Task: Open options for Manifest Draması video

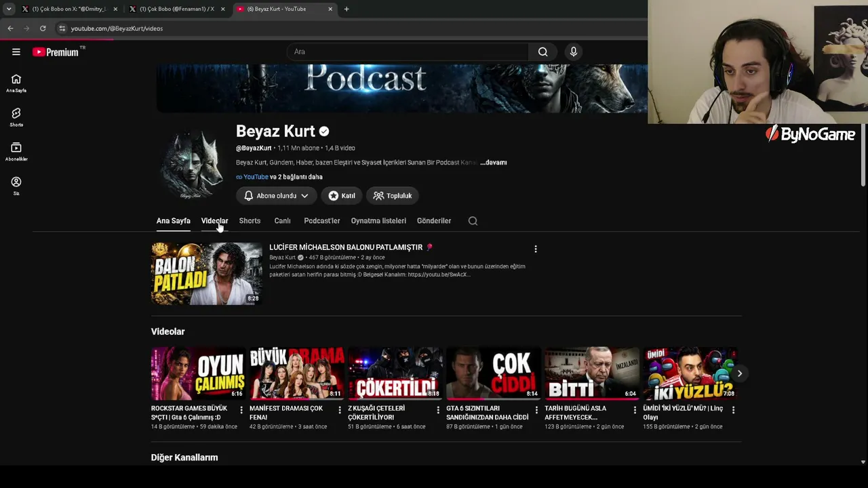Action: [340, 409]
